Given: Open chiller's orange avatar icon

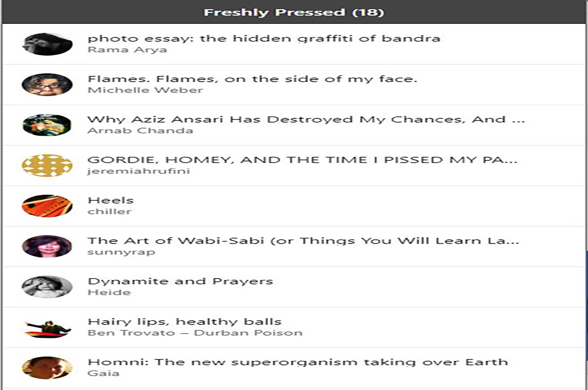Looking at the screenshot, I should tap(47, 206).
